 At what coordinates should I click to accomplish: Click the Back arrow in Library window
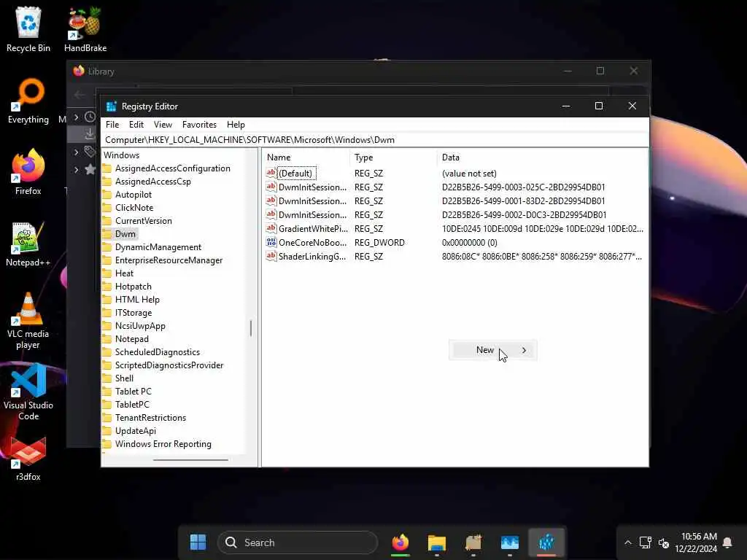(x=79, y=95)
